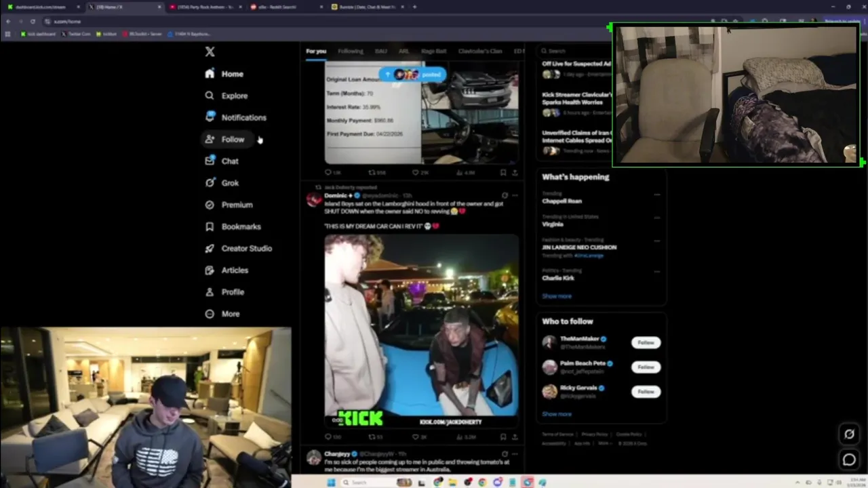Open Premium in the sidebar
Screen dimensions: 868x488
click(229, 204)
